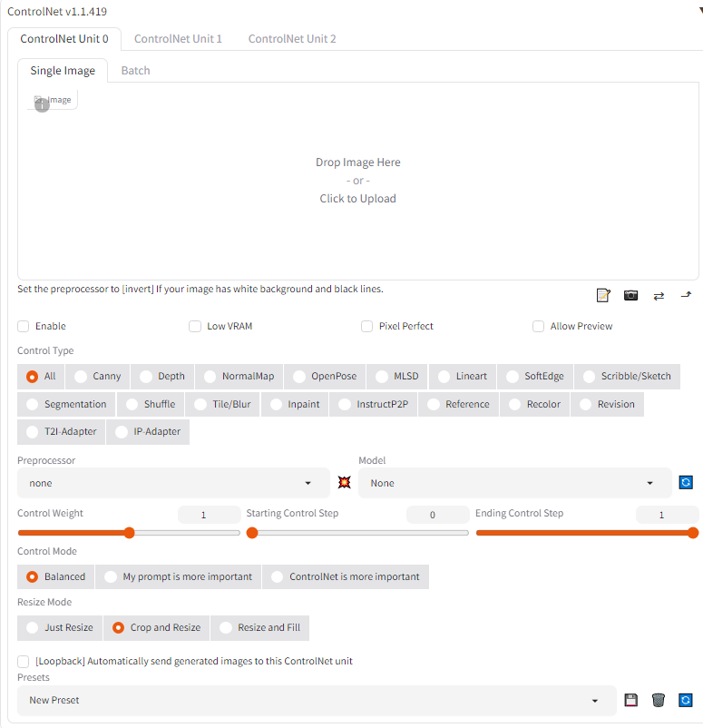Check Allow Preview
Viewport: 703px width, 728px height.
538,327
